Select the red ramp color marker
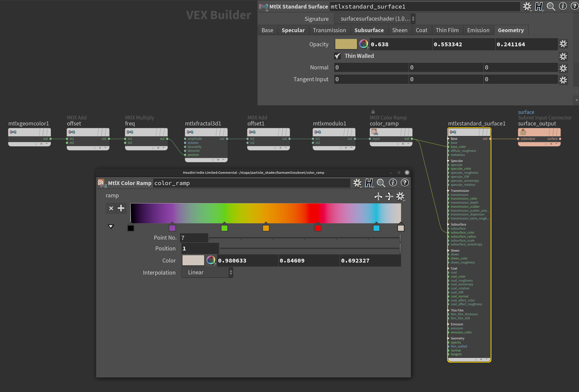579x392 pixels. pyautogui.click(x=318, y=228)
